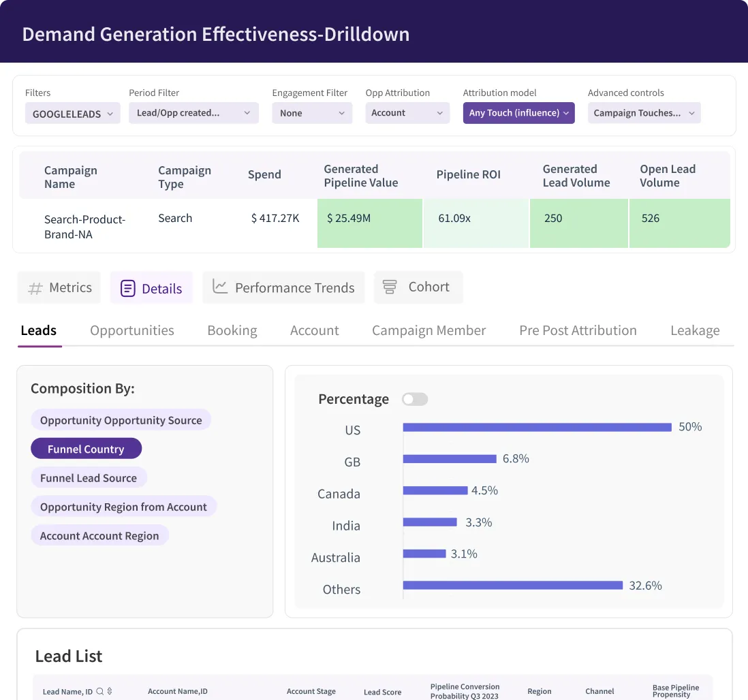Screen dimensions: 748x700
Task: Open the Performance Trends tab
Action: click(x=284, y=287)
